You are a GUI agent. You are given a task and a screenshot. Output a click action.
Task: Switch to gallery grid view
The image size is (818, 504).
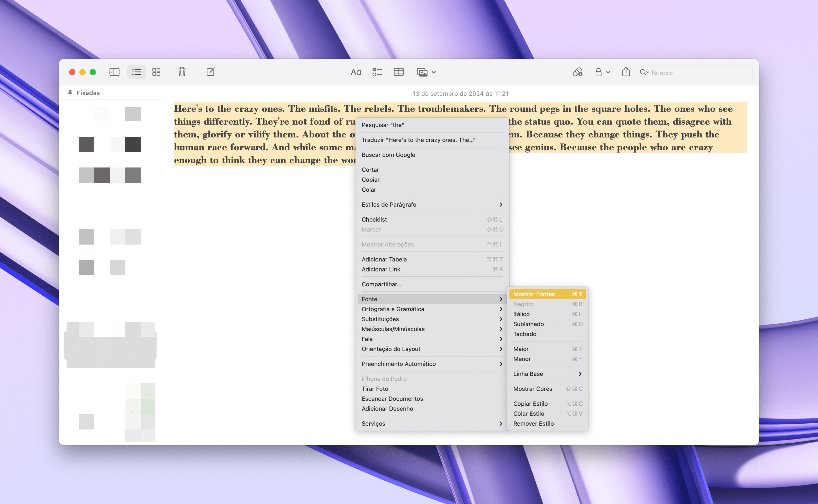coord(156,72)
